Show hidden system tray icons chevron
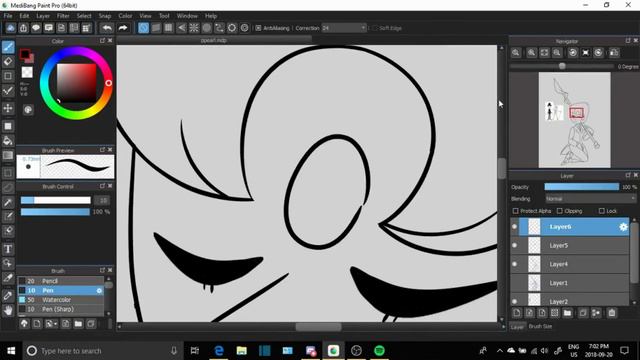Viewport: 640px width, 360px height. pyautogui.click(x=500, y=350)
